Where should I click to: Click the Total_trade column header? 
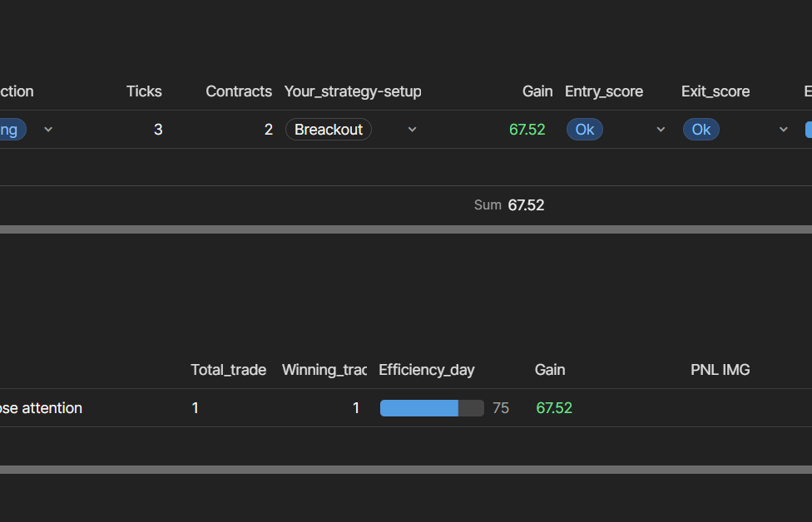[x=229, y=370]
